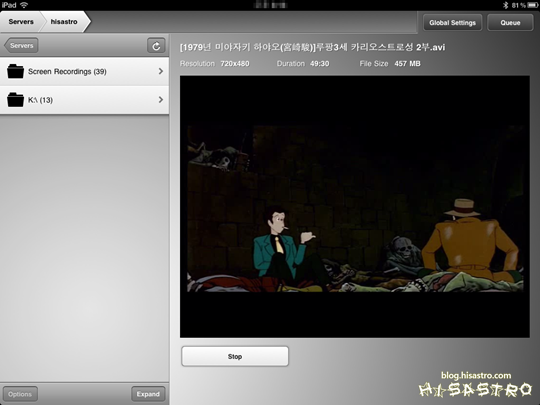Click the .avi file name title
The width and height of the screenshot is (540, 405).
point(312,47)
